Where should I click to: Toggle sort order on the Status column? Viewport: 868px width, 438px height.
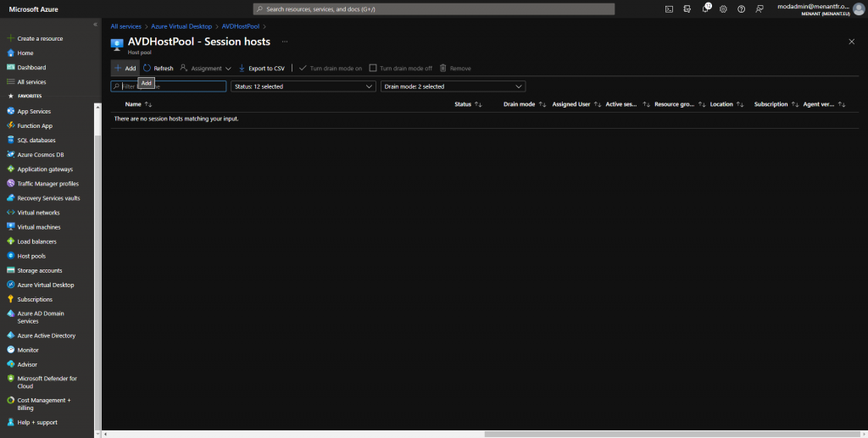[478, 104]
